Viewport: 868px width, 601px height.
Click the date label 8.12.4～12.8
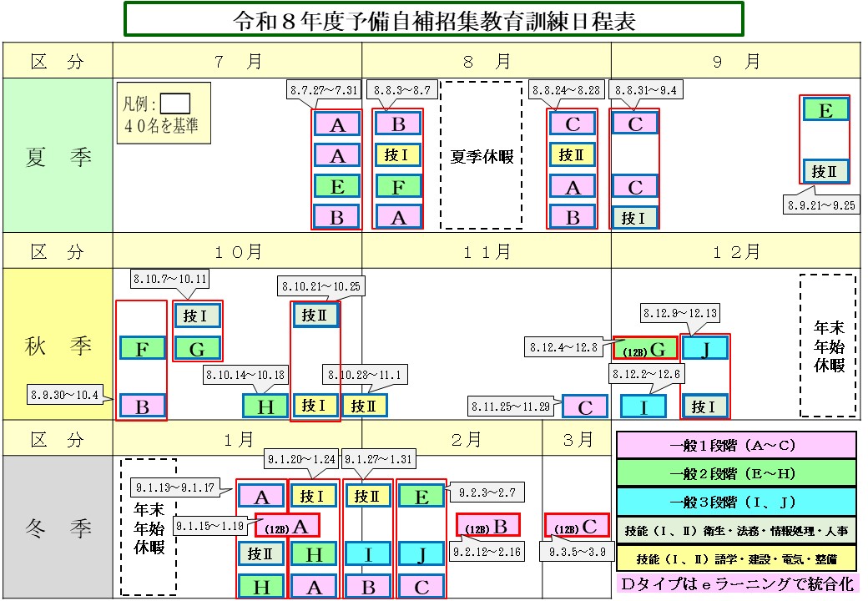coord(563,347)
